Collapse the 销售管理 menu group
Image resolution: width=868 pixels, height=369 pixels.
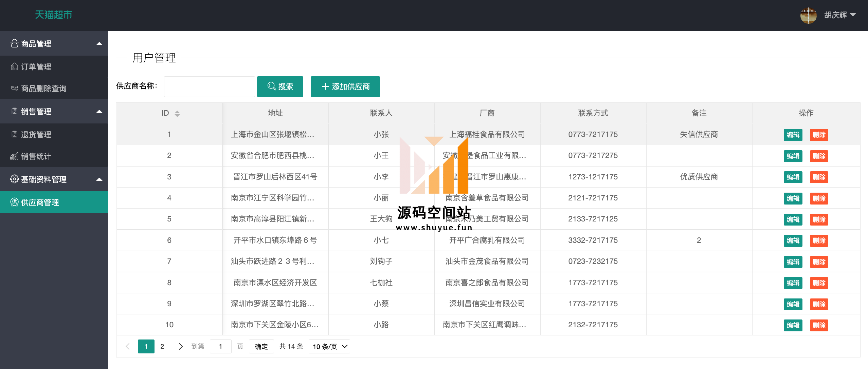99,111
